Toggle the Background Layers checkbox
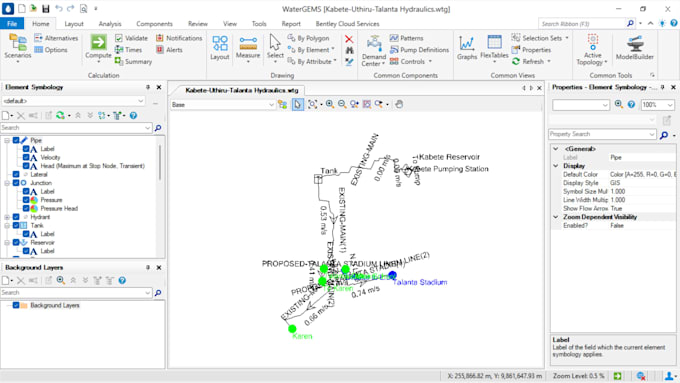This screenshot has width=680, height=383. (x=16, y=305)
